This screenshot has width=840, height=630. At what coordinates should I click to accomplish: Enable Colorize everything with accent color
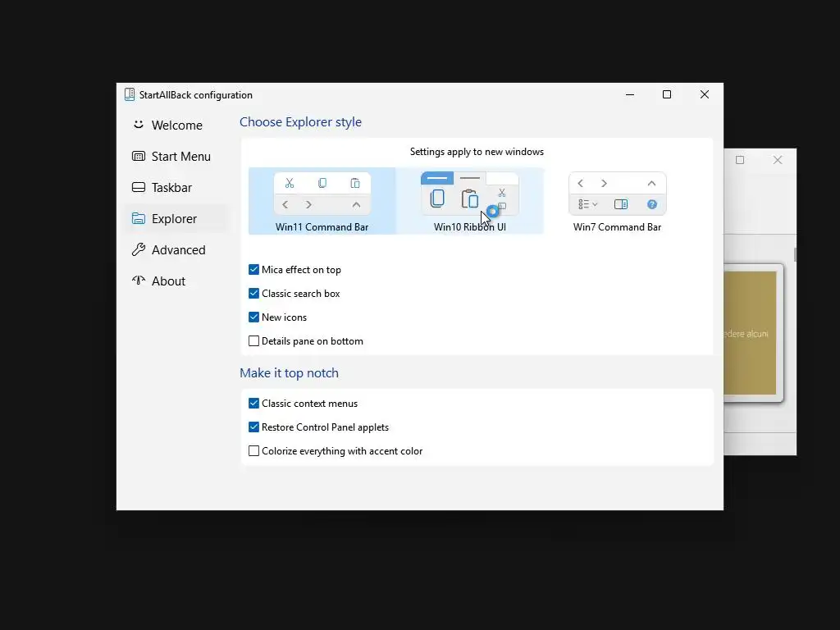pos(254,451)
